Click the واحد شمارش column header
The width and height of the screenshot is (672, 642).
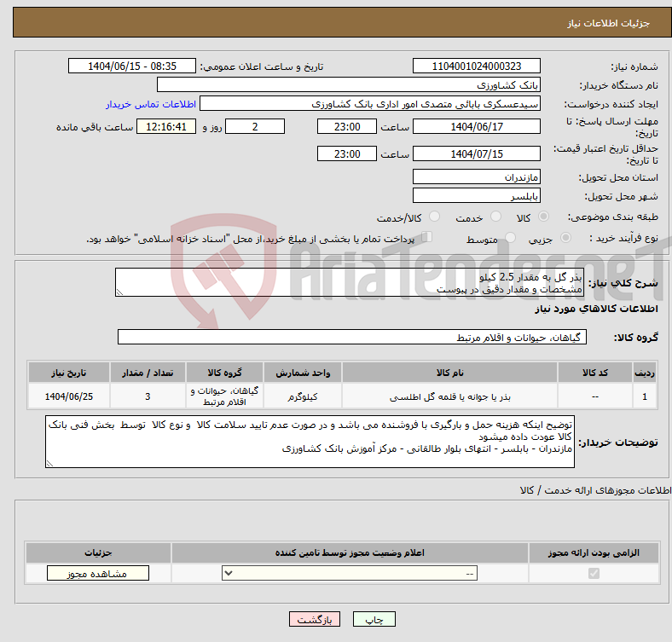tap(303, 373)
